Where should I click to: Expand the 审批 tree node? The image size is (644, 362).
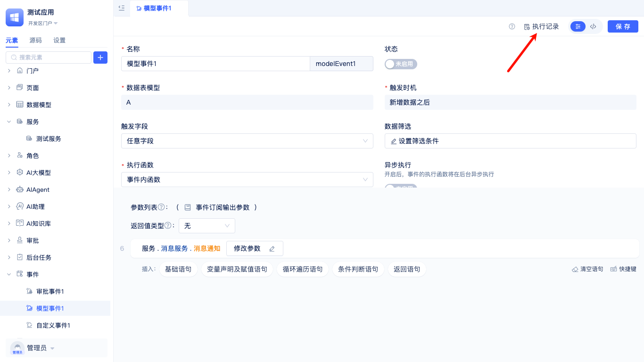coord(9,240)
